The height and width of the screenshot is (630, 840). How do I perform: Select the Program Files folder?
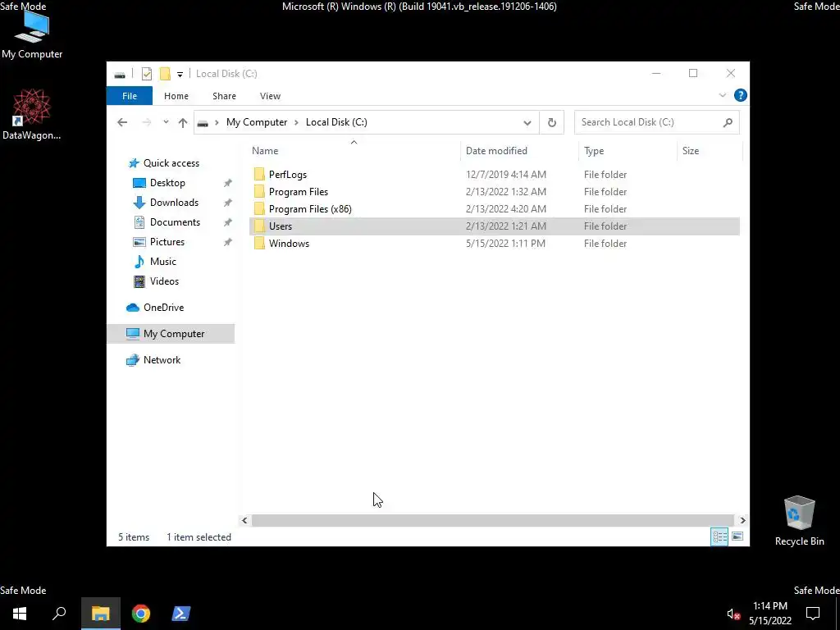494,192
